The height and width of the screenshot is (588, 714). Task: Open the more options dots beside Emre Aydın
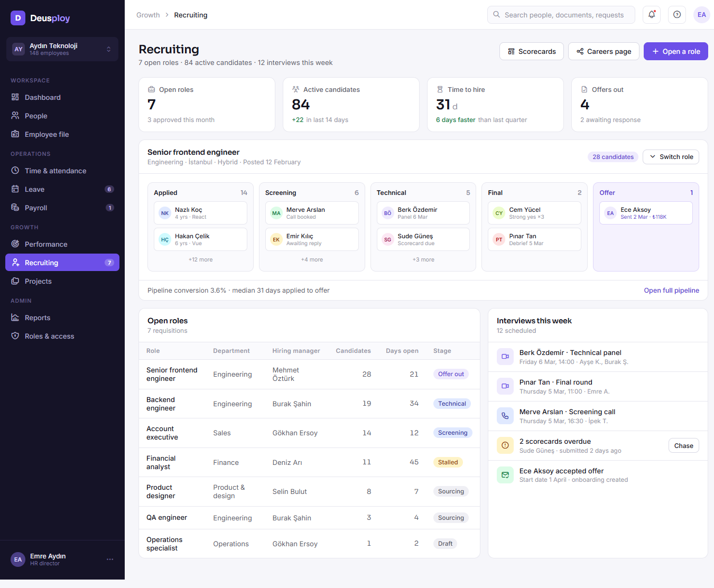coord(110,559)
